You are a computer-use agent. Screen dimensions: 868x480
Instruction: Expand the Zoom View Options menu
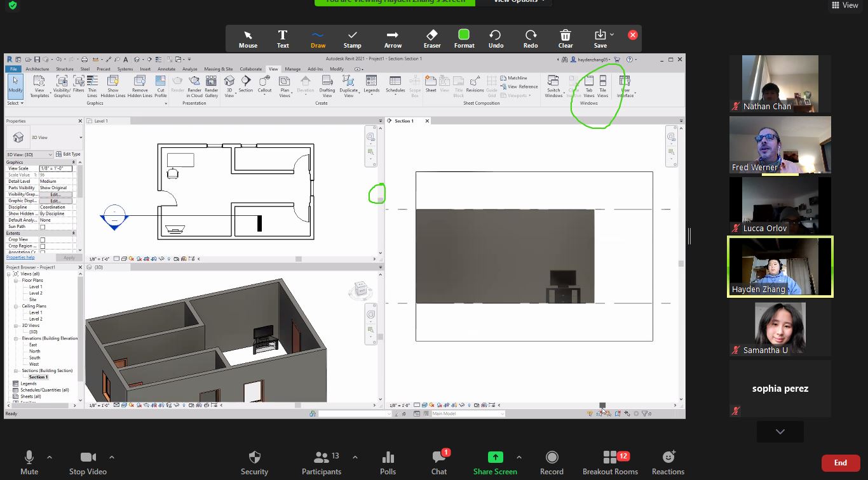click(515, 1)
